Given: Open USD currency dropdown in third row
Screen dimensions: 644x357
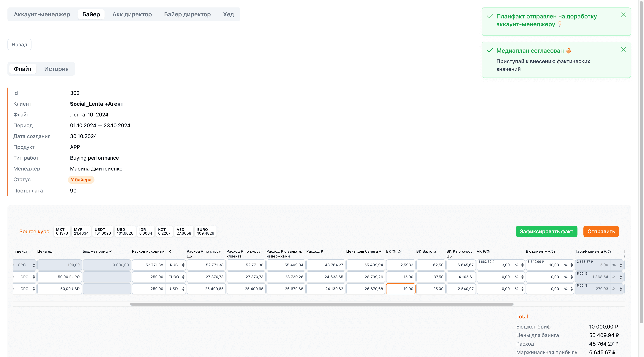Looking at the screenshot, I should pyautogui.click(x=176, y=288).
